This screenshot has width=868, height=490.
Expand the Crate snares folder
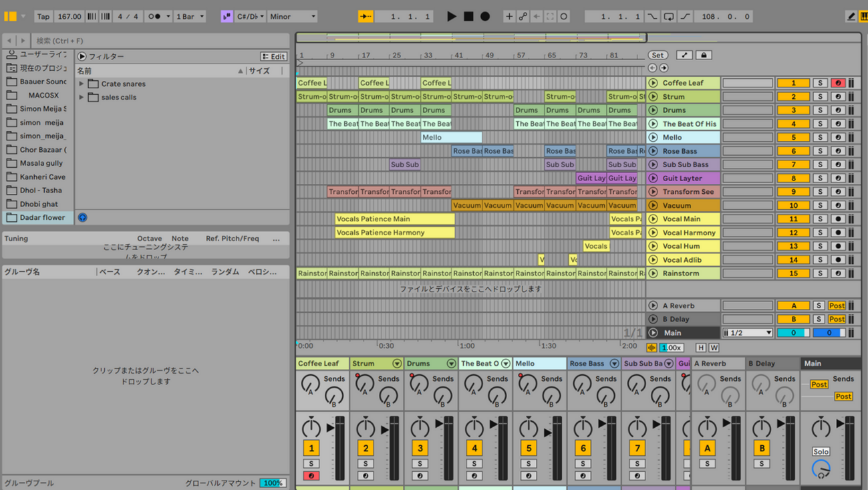point(82,84)
